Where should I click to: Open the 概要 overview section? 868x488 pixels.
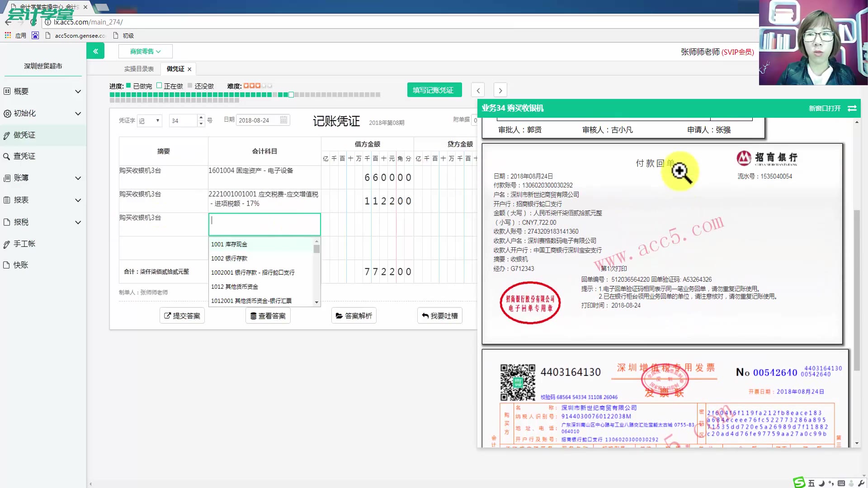pos(20,91)
